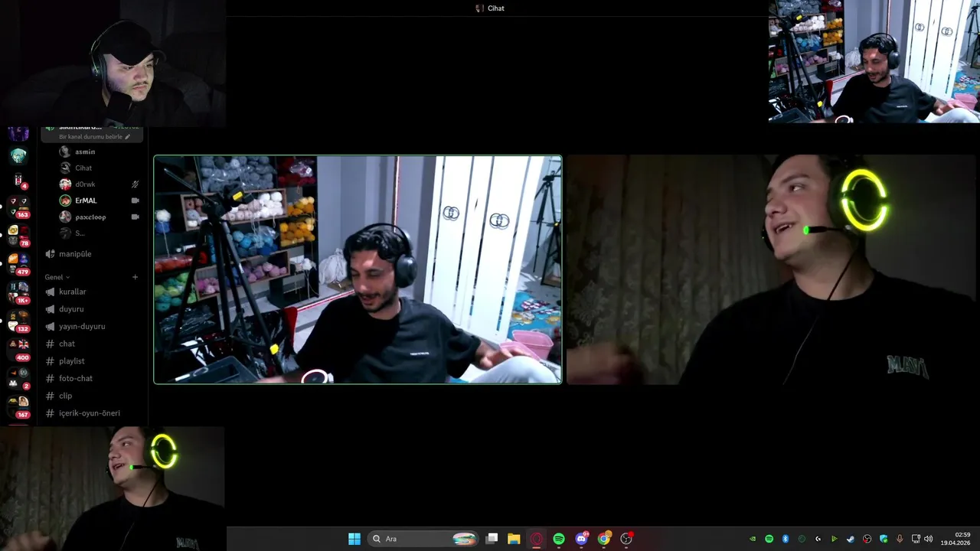The image size is (980, 551).
Task: Click the Steam tray icon
Action: tap(851, 539)
